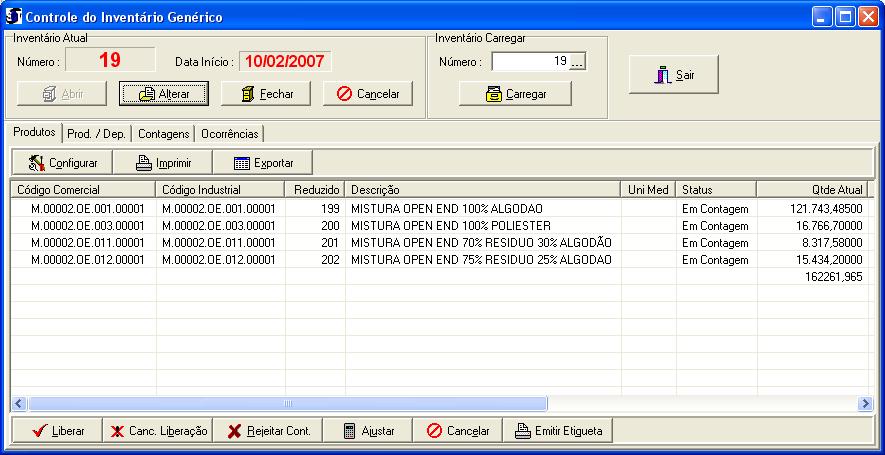Switch to the Prod. / Dep. tab
885x455 pixels.
click(x=97, y=133)
